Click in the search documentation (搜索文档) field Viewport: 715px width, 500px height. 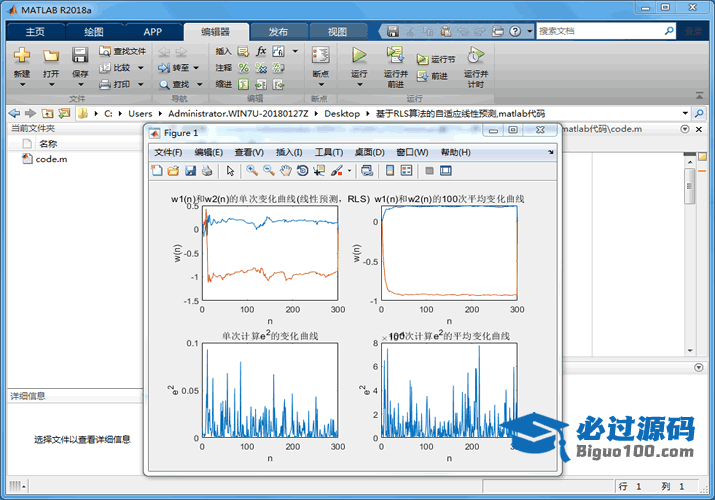coord(601,31)
